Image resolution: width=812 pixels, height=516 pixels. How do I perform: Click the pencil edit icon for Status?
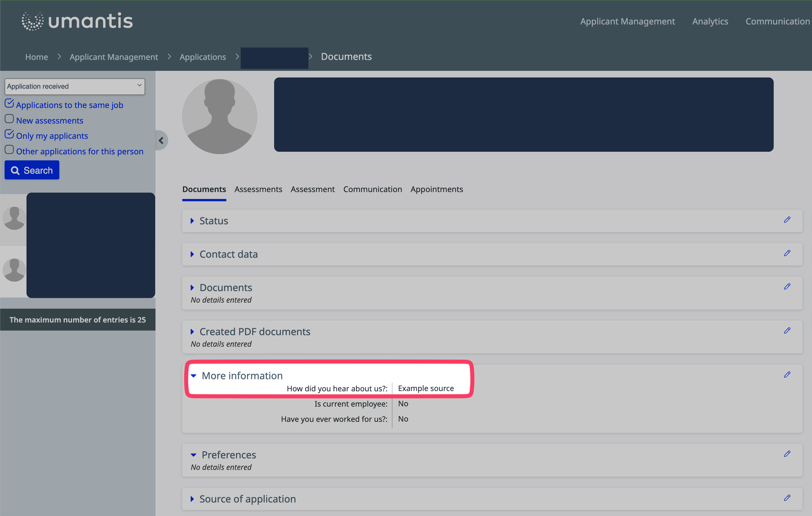787,220
